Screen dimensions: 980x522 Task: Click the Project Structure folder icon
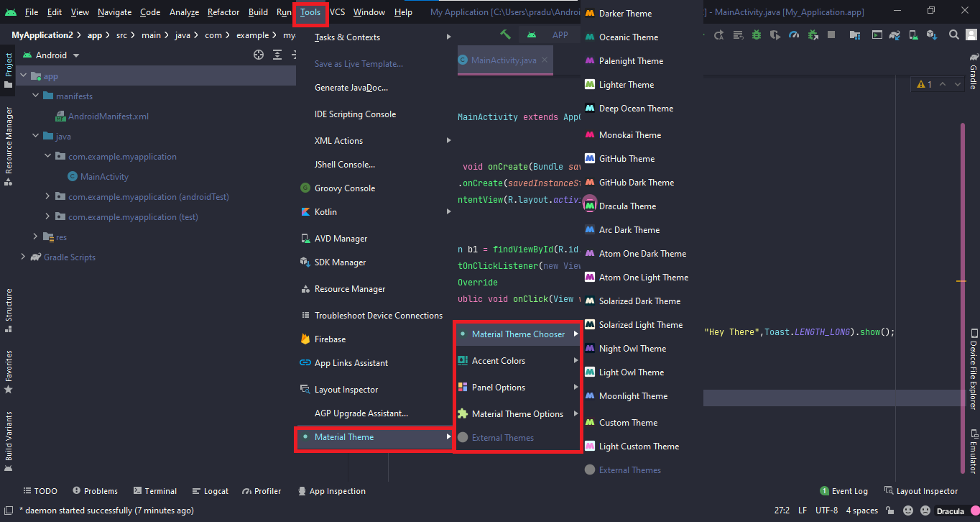click(x=854, y=35)
